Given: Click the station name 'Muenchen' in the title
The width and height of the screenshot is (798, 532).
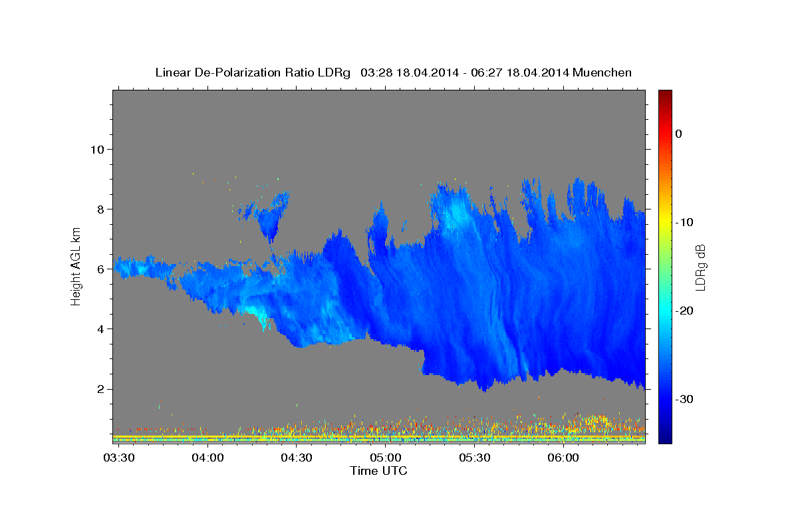Looking at the screenshot, I should [x=602, y=72].
